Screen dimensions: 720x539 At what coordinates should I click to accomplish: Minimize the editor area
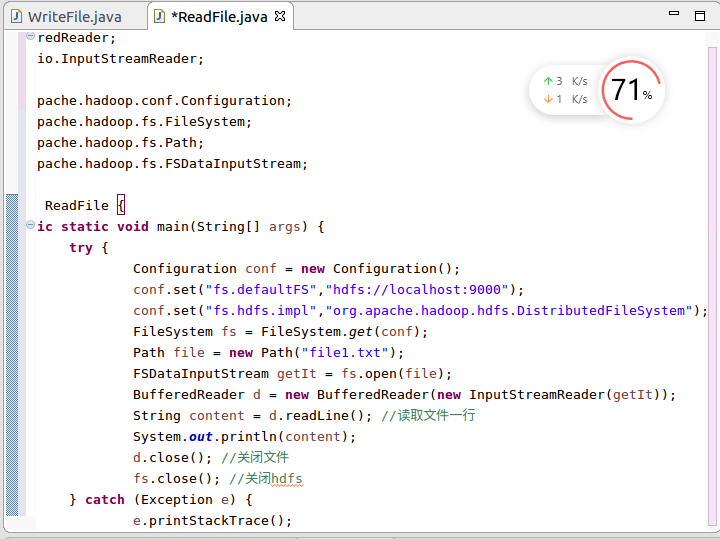tap(674, 14)
